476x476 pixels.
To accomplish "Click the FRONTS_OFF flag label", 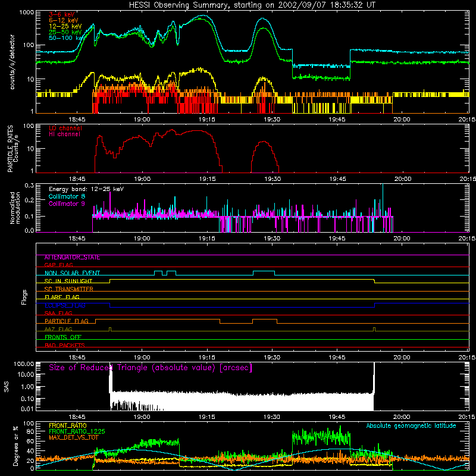I will click(63, 337).
